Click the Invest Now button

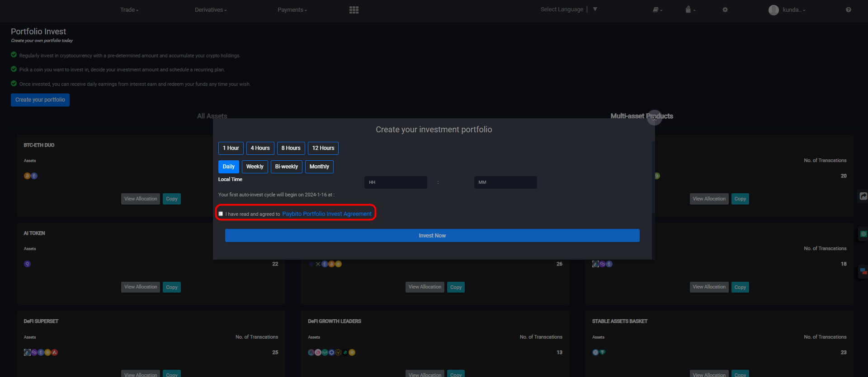tap(432, 236)
